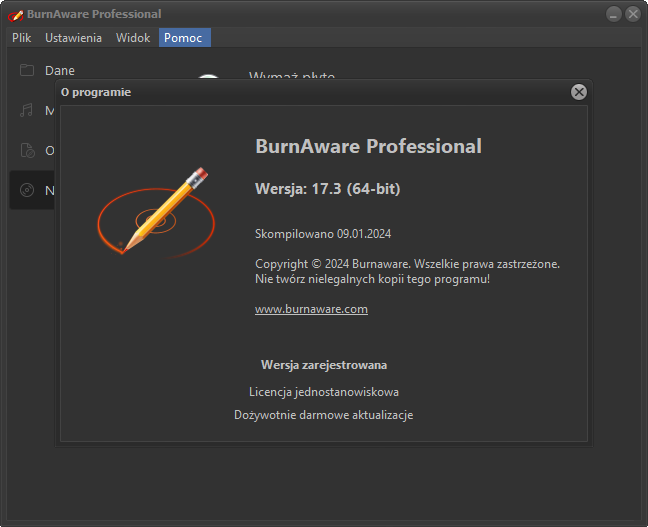The image size is (648, 527).
Task: Click the Licencja jednostanowiskowa text
Action: tap(324, 392)
